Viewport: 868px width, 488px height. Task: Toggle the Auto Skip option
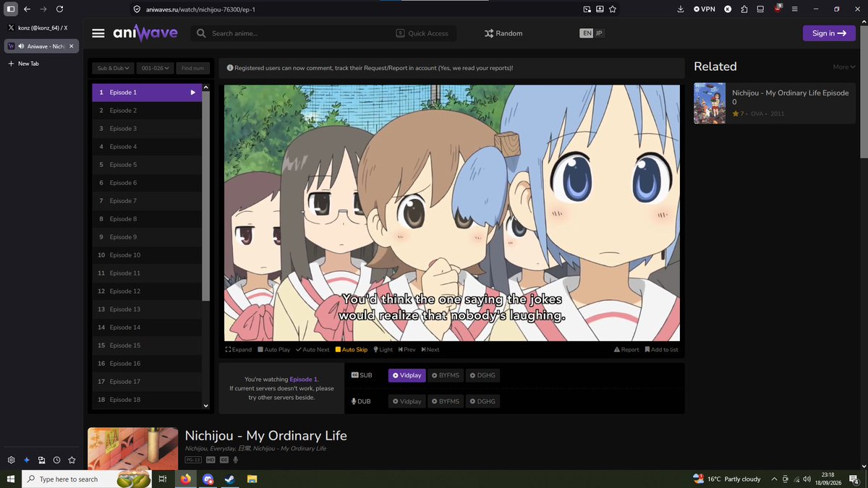pos(352,350)
